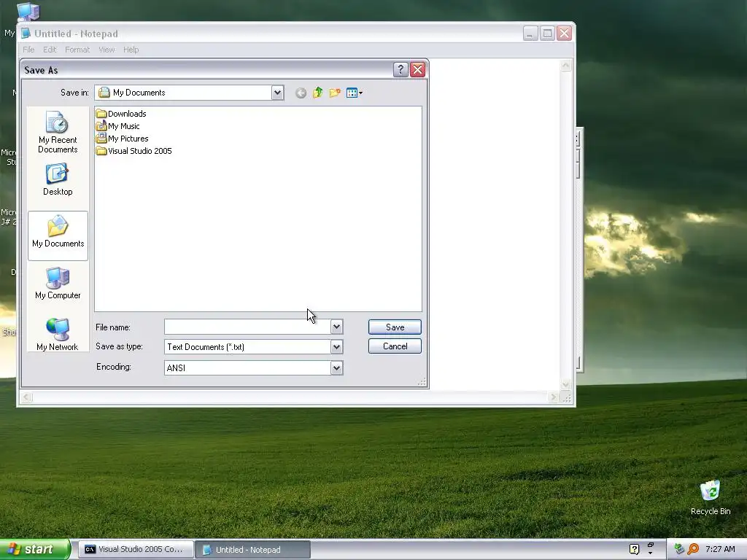747x560 pixels.
Task: Go up one folder level icon
Action: click(318, 93)
